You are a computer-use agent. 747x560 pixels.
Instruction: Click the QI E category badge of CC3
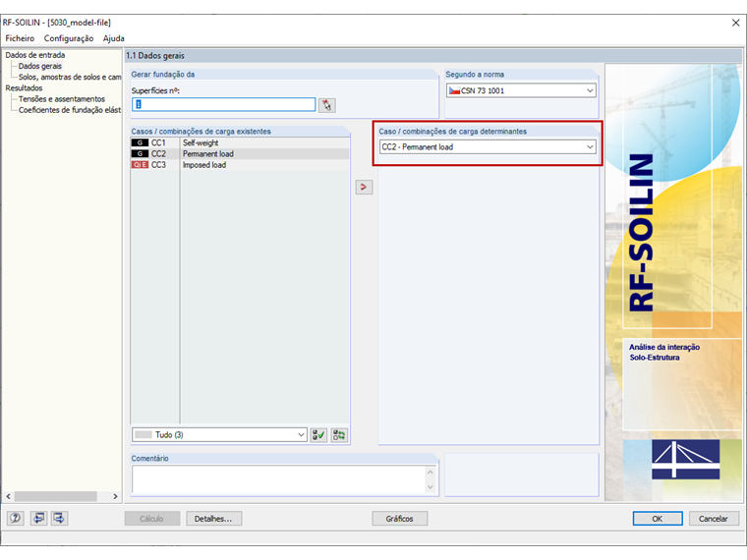[140, 165]
